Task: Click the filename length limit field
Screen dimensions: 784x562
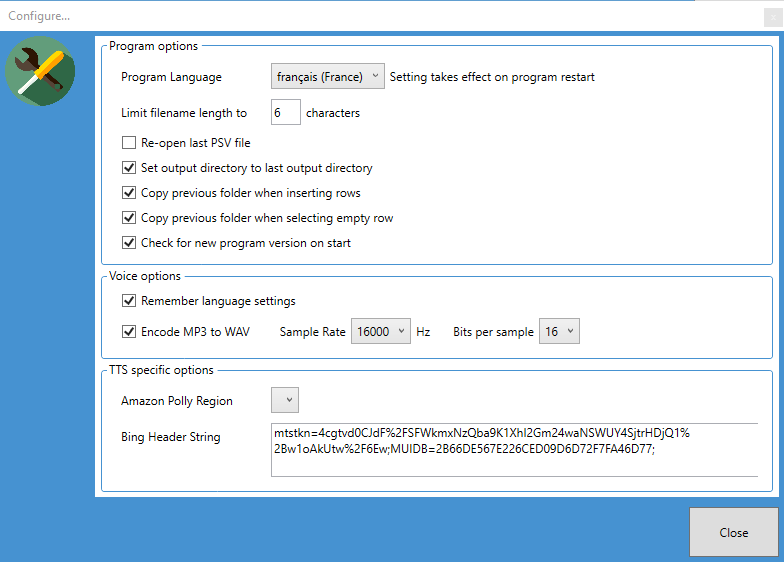Action: click(x=285, y=113)
